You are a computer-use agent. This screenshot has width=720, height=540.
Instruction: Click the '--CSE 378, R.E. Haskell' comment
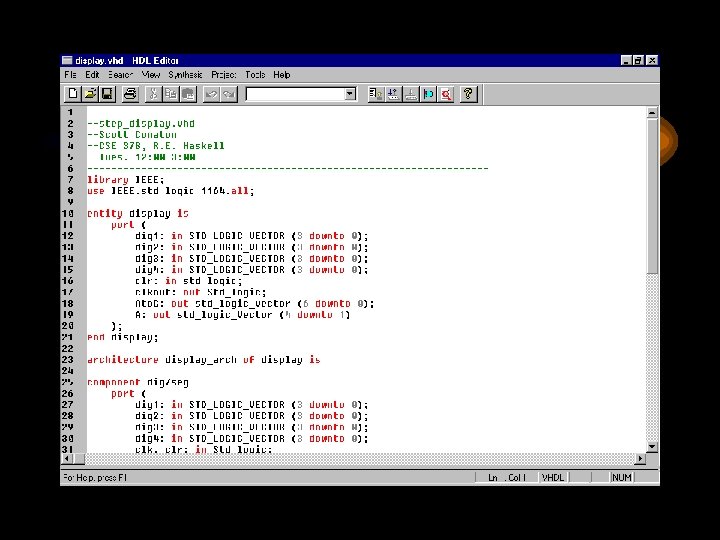(x=156, y=146)
